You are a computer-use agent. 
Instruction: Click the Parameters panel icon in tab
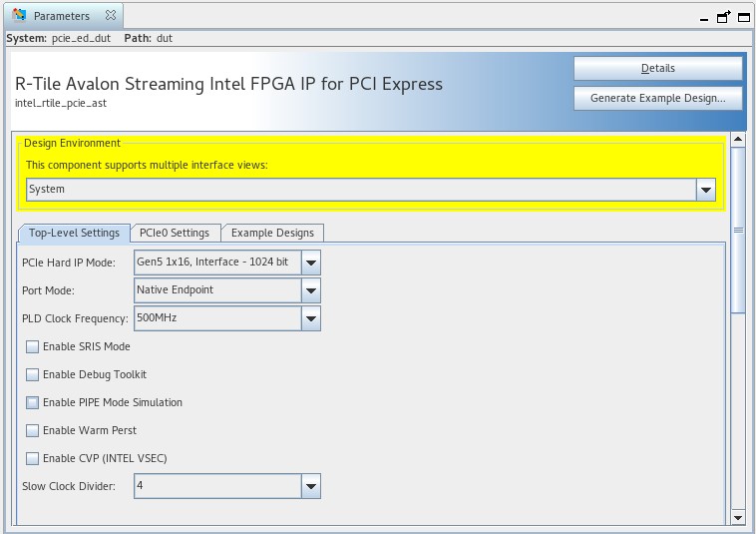(x=20, y=16)
